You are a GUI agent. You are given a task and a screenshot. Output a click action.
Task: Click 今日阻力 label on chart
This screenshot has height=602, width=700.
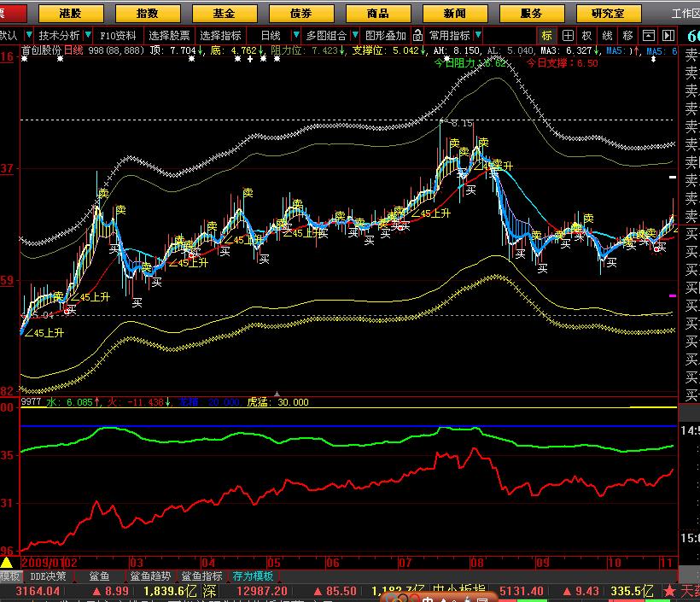point(470,63)
